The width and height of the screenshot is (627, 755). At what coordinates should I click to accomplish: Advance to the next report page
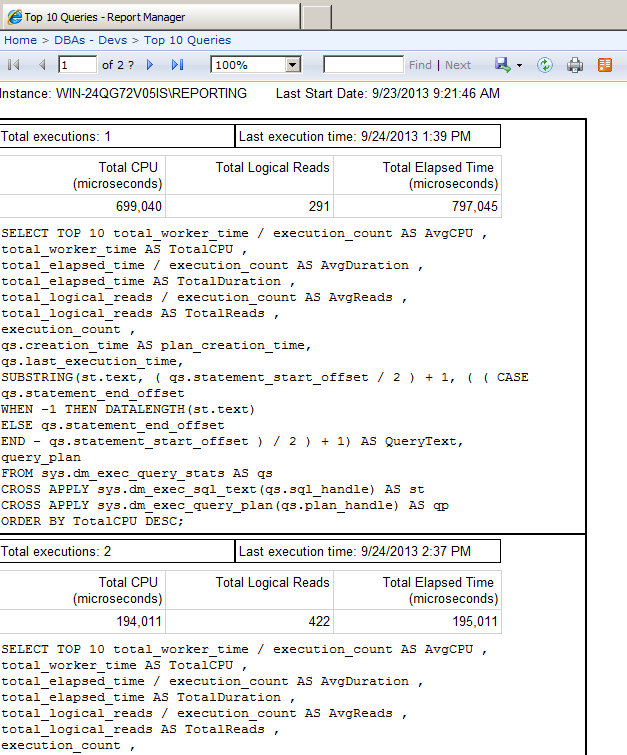150,65
